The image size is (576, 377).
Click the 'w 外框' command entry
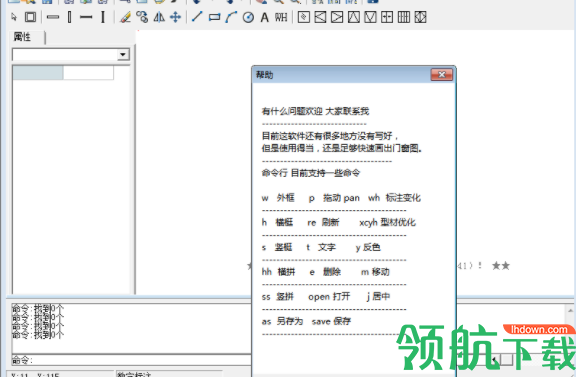pos(278,198)
